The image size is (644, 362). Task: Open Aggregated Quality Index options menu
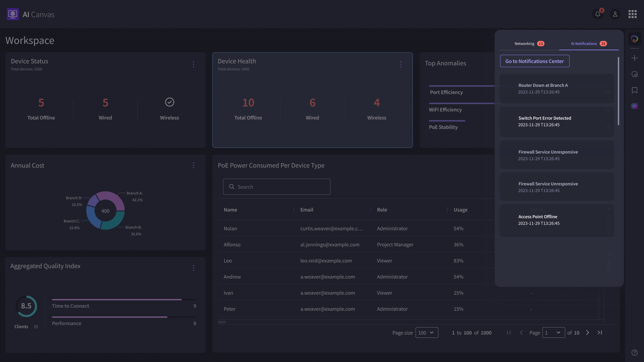(194, 267)
